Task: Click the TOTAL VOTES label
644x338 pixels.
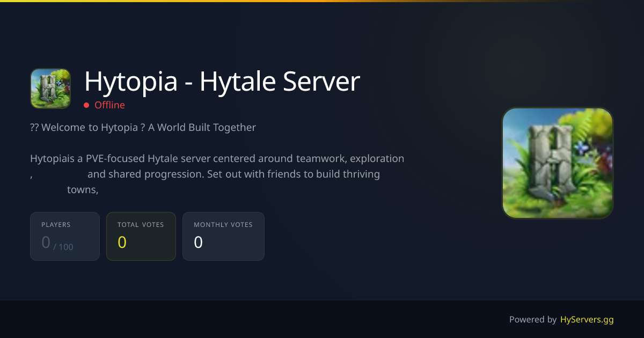Action: [141, 225]
